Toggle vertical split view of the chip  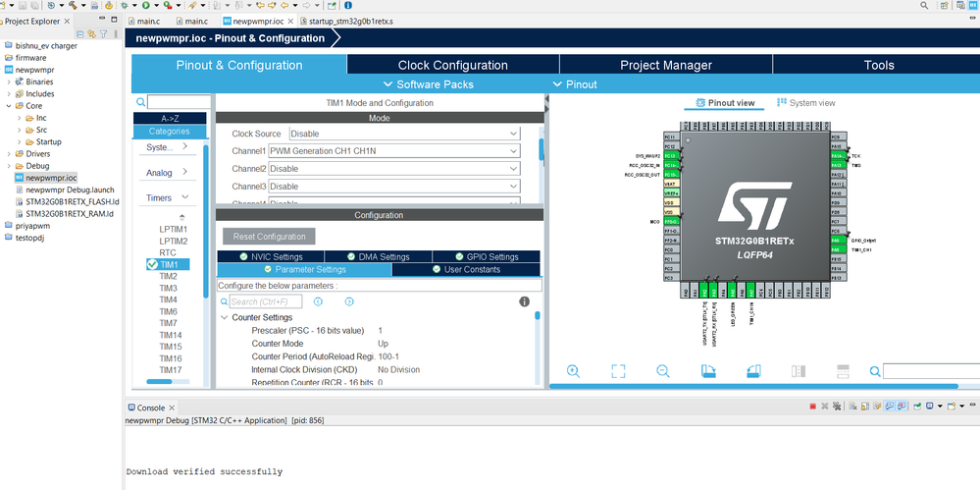click(x=799, y=370)
